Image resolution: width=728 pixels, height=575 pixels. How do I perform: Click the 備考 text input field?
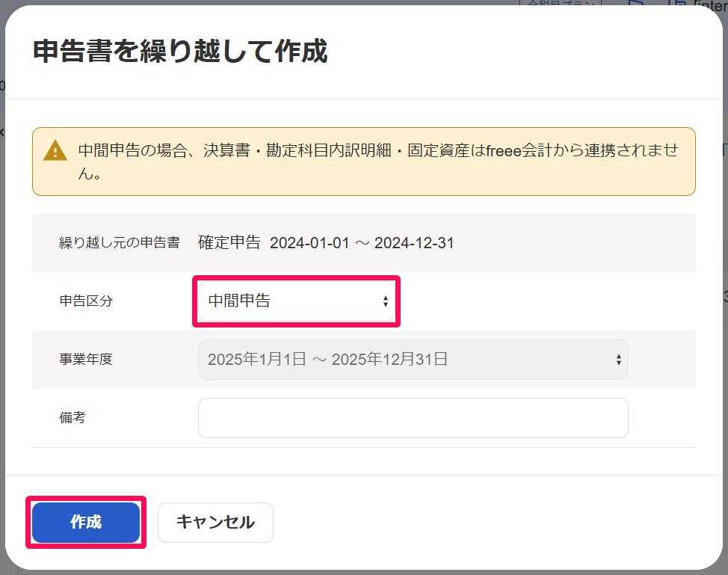click(x=413, y=417)
